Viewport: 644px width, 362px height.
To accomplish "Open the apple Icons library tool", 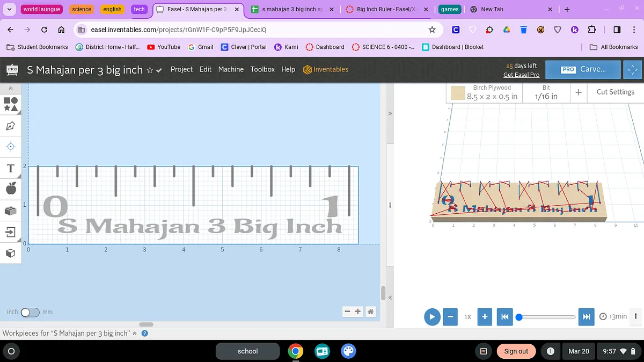I will pyautogui.click(x=11, y=189).
